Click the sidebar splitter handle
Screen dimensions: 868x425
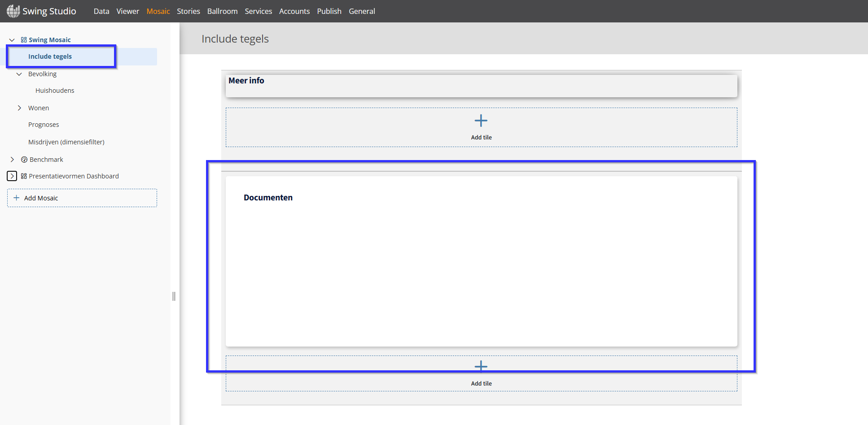pos(174,296)
